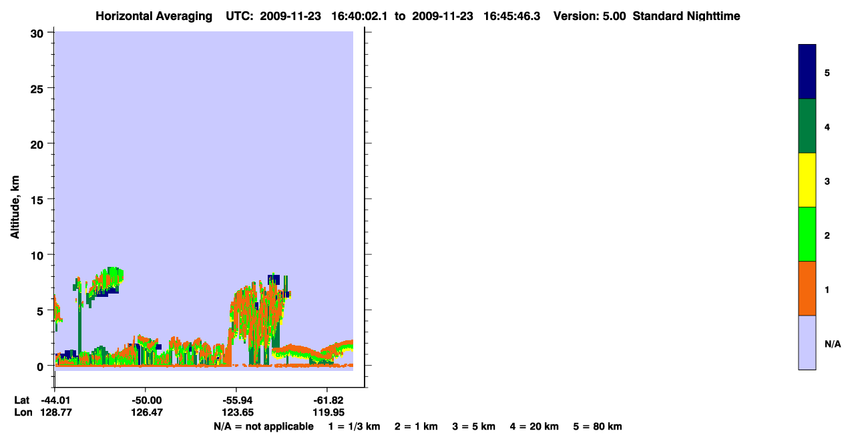Click the altitude tick label 5
This screenshot has width=868, height=445.
41,310
